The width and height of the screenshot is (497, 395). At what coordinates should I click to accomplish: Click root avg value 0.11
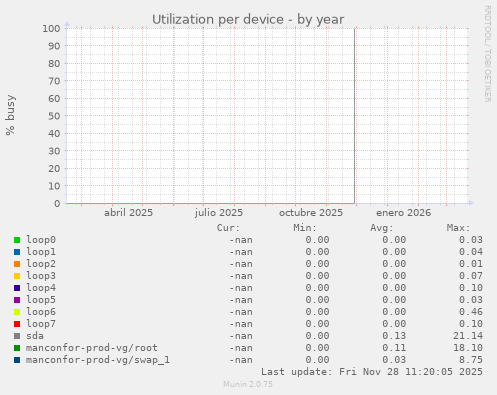394,348
